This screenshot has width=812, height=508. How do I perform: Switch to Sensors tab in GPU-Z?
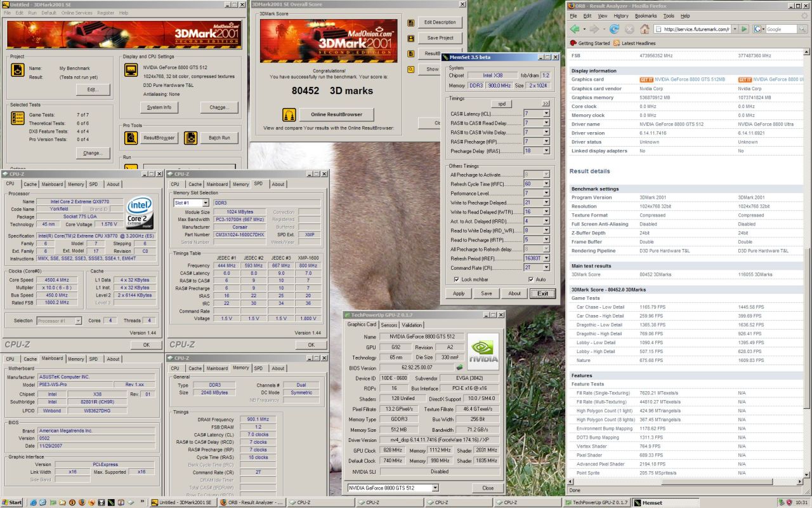click(390, 324)
